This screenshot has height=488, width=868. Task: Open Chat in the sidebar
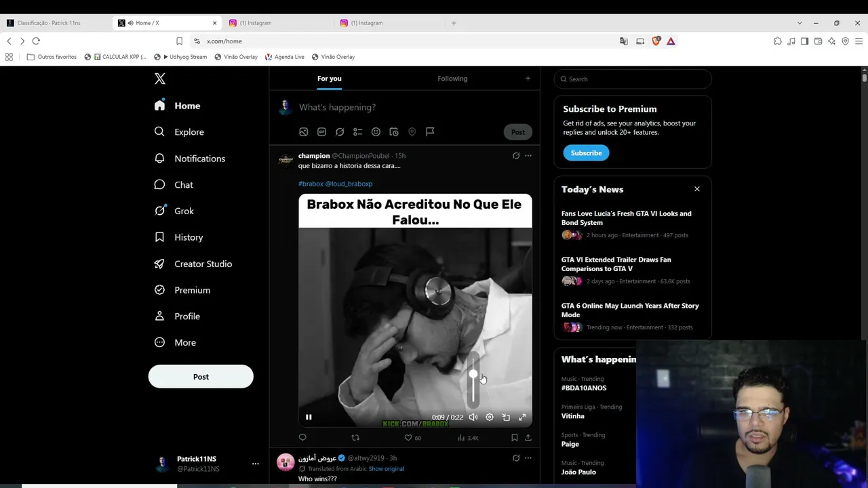click(174, 185)
